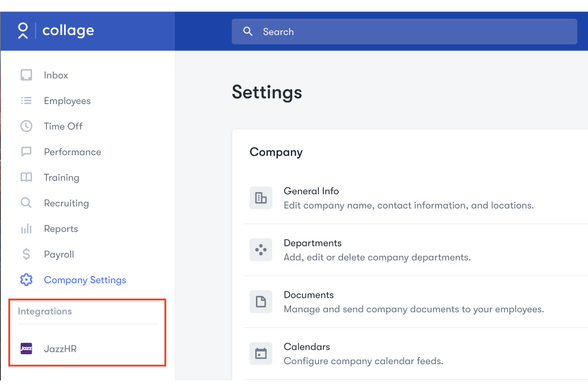Open Time Off via the clock icon
This screenshot has width=588, height=392.
pyautogui.click(x=26, y=126)
